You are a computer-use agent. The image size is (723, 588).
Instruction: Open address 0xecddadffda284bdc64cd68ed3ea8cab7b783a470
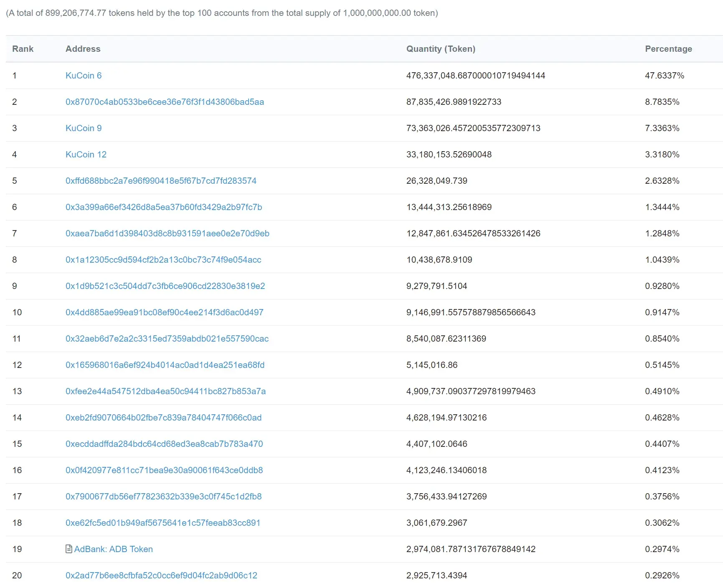(164, 444)
